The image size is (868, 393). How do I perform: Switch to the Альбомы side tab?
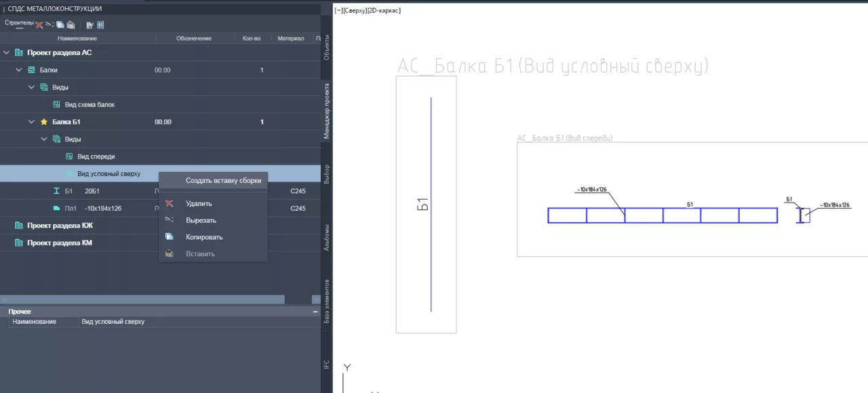[x=327, y=237]
